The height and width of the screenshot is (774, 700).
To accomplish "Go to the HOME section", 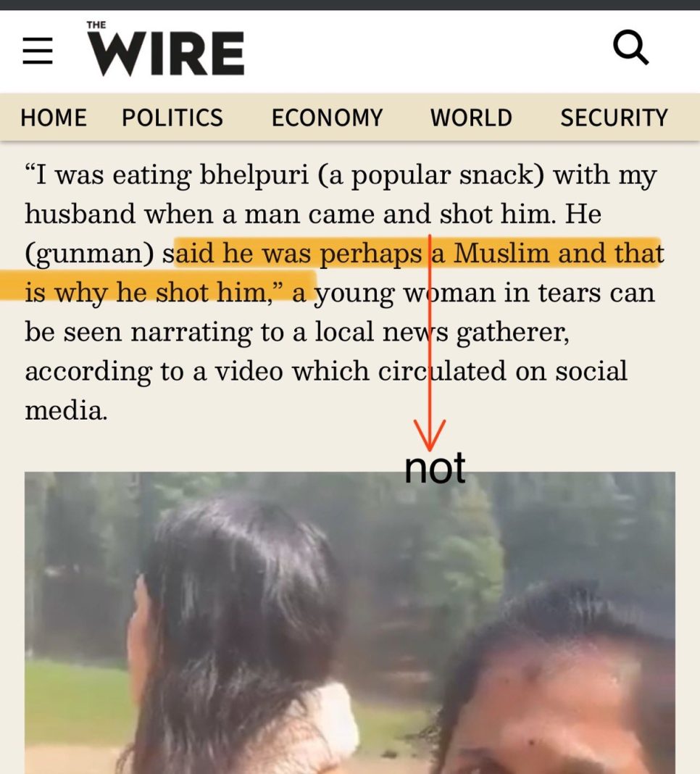I will click(x=54, y=117).
